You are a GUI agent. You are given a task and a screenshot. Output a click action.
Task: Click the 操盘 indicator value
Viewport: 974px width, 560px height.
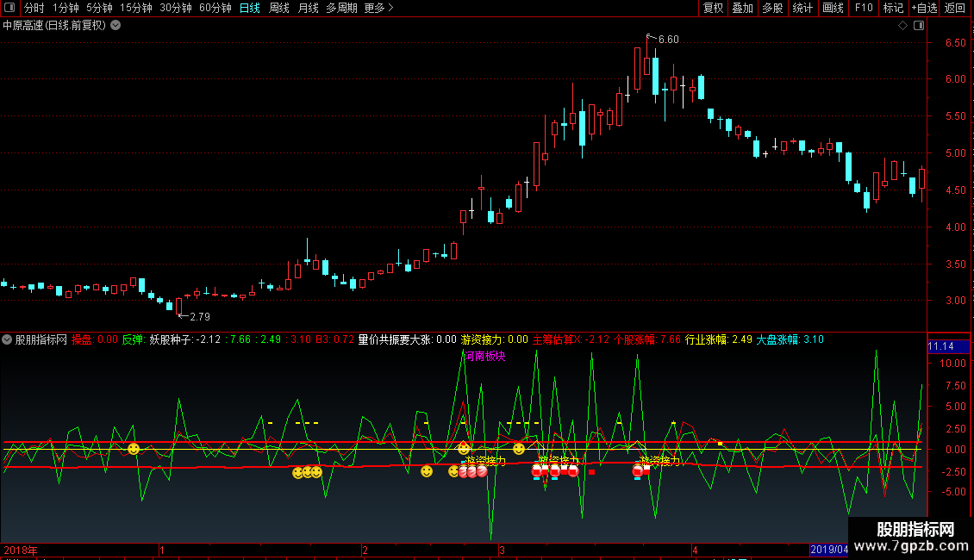coord(95,339)
